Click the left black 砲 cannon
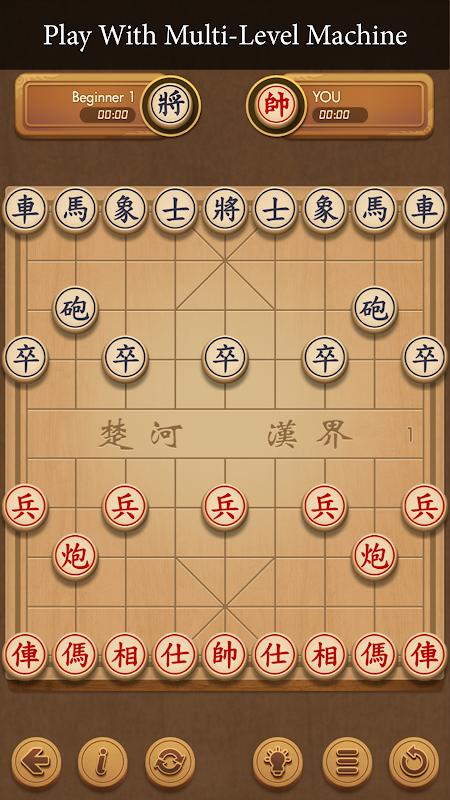 [75, 309]
